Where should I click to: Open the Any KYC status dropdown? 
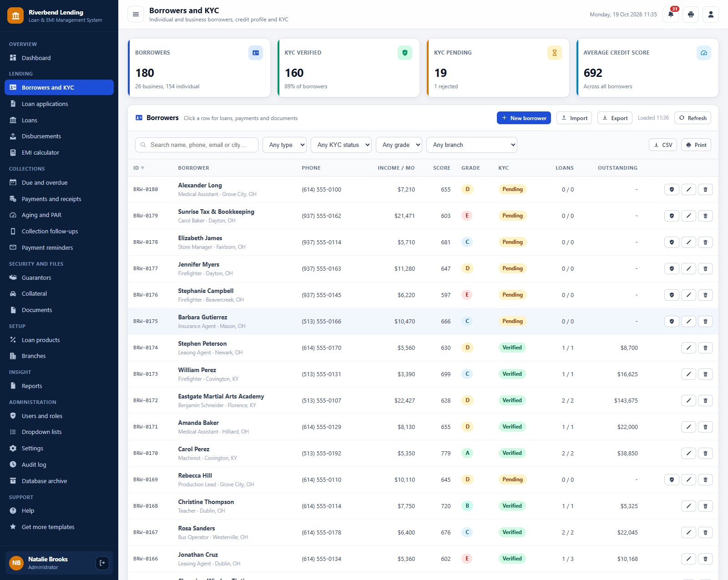(341, 145)
